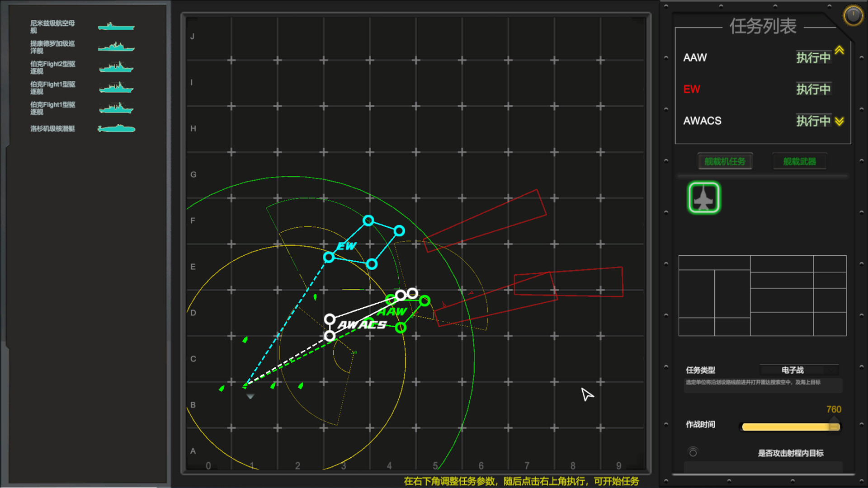The image size is (868, 488).
Task: Select the first 伯克Flight1型驱逐舰 silhouette
Action: (x=116, y=88)
